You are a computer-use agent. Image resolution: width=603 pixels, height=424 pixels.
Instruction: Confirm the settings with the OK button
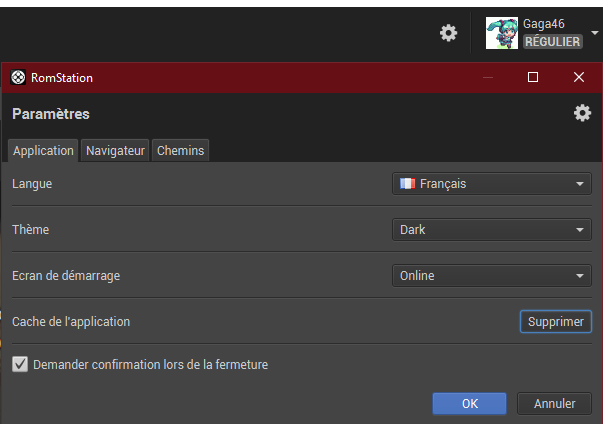[469, 404]
